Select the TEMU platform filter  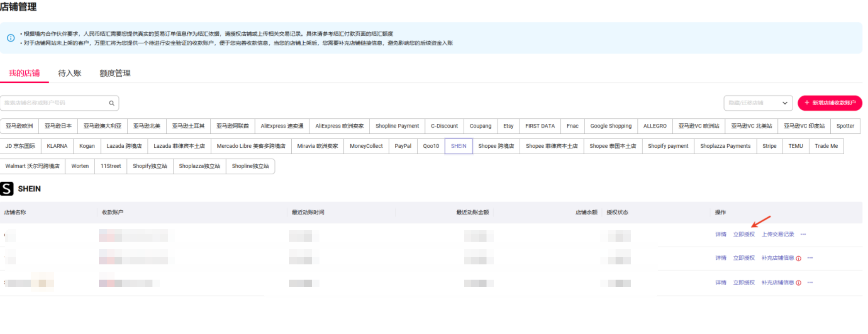796,146
